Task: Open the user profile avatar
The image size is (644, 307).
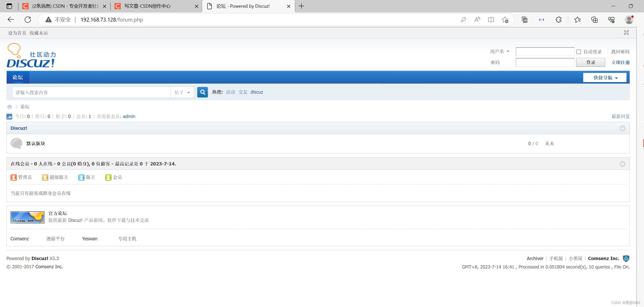Action: tap(629, 19)
